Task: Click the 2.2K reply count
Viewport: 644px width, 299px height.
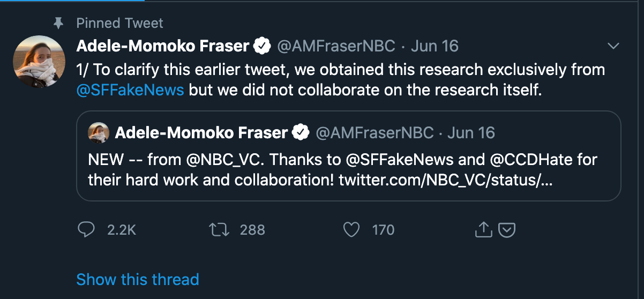Action: (122, 230)
